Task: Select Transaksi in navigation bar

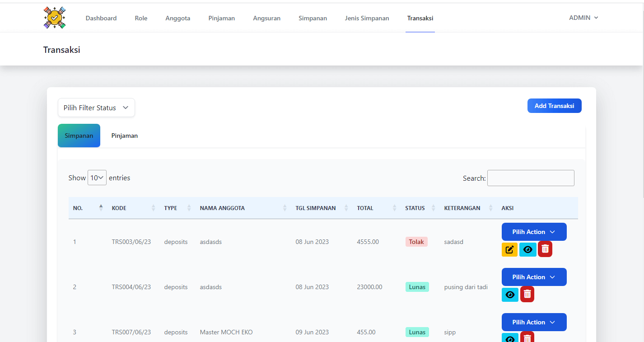Action: [x=420, y=18]
